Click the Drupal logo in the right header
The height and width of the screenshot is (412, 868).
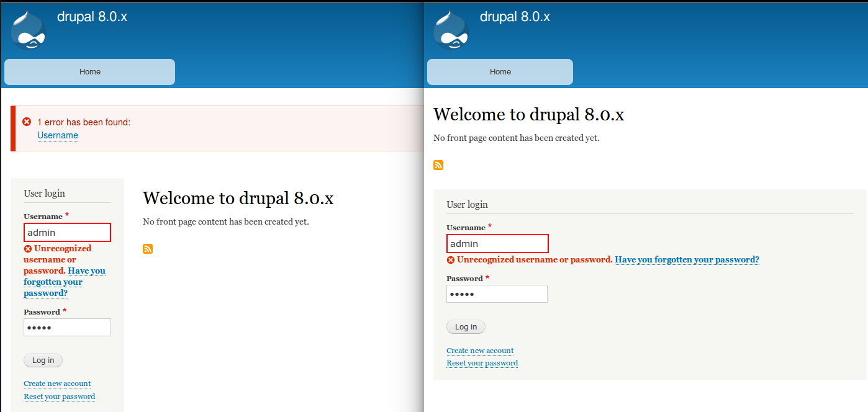point(451,30)
